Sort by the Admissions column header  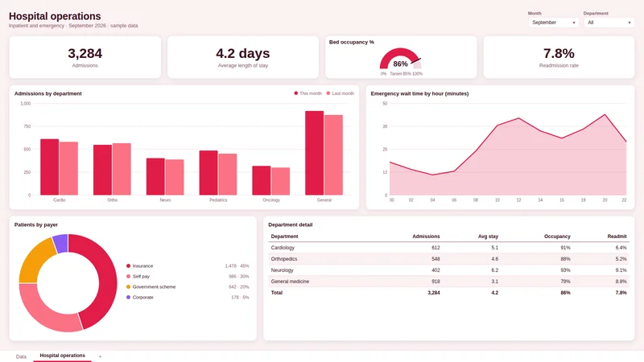pos(426,237)
